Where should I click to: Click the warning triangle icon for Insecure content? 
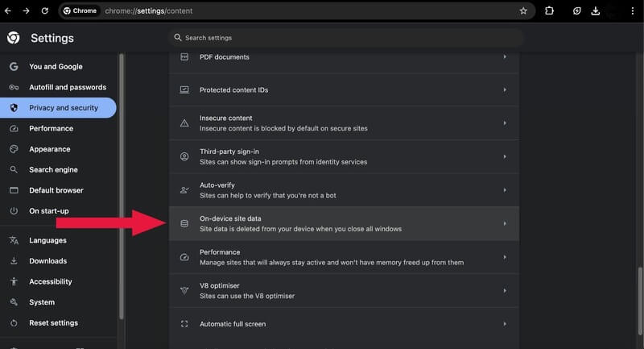pos(184,123)
